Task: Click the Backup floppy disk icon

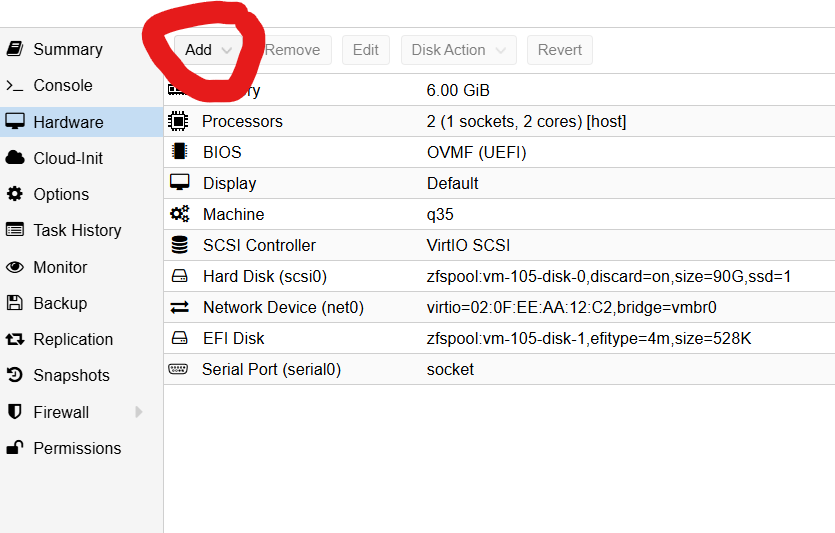Action: coord(15,303)
